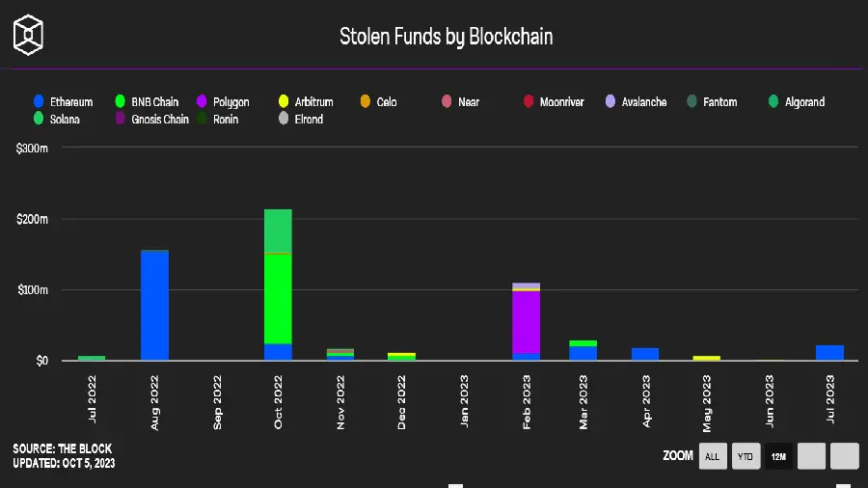This screenshot has height=488, width=868.
Task: Select the YTD zoom range
Action: [746, 456]
